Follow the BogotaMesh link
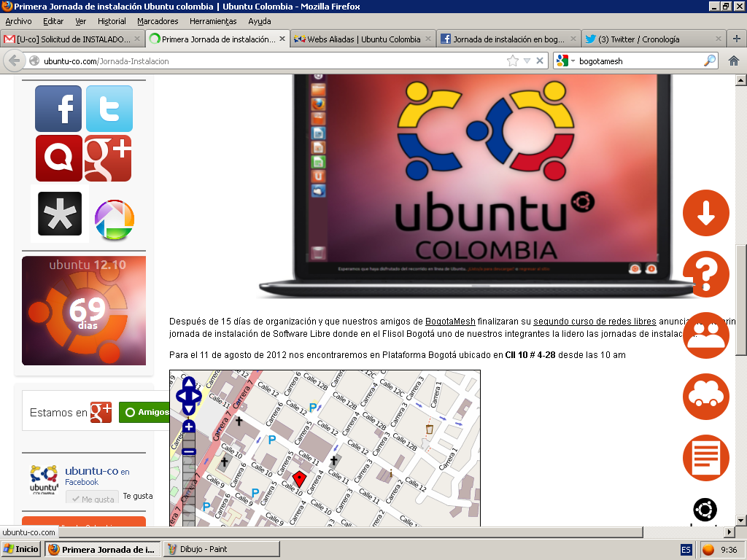Viewport: 747px width, 560px height. click(x=450, y=322)
